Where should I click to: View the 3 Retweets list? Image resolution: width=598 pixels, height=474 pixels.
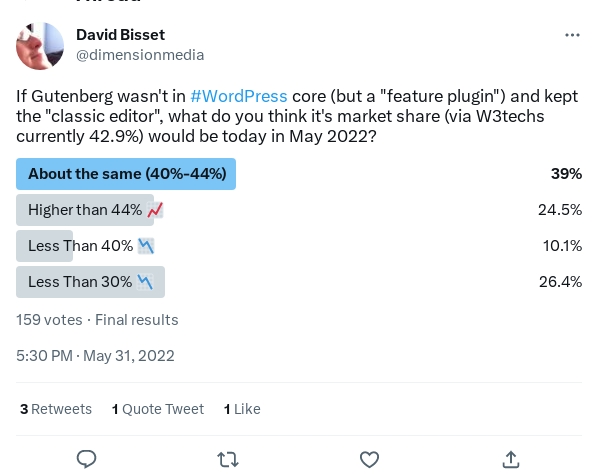tap(56, 409)
